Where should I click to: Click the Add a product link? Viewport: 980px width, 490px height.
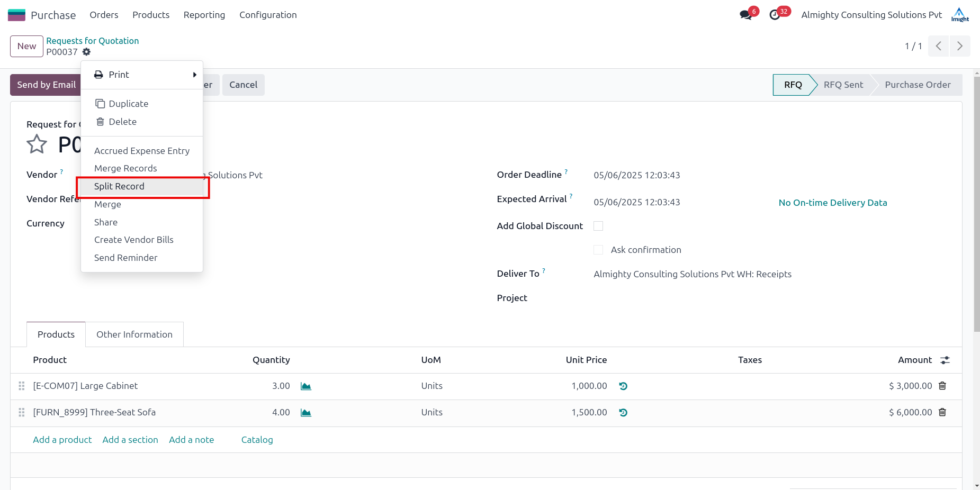point(62,440)
